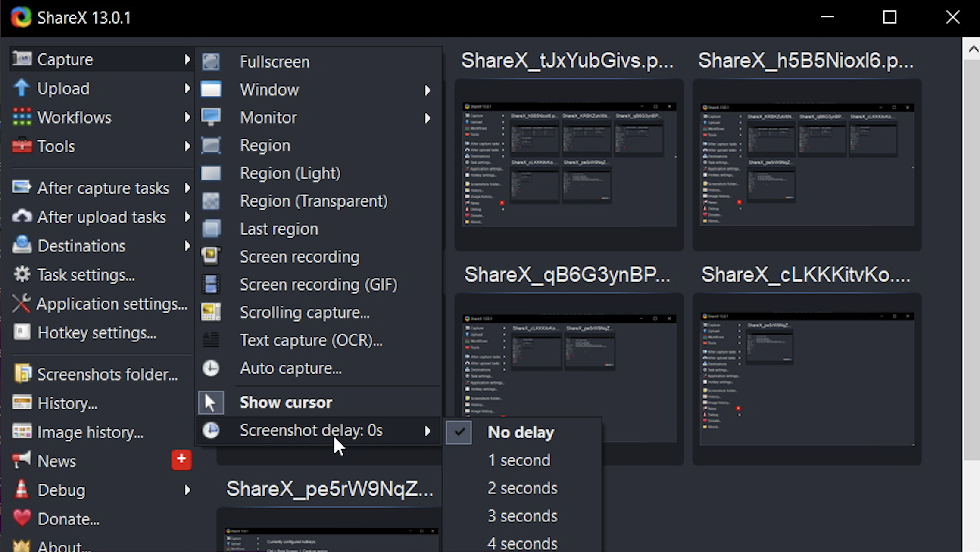Click the After capture tasks icon
The width and height of the screenshot is (980, 552).
22,187
